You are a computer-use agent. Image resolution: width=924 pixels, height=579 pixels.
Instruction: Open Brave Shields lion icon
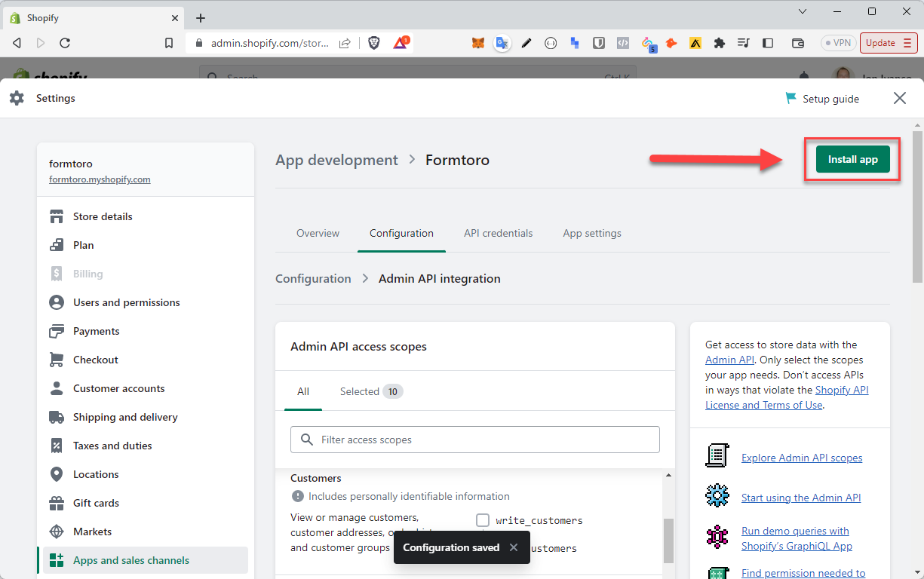tap(374, 43)
